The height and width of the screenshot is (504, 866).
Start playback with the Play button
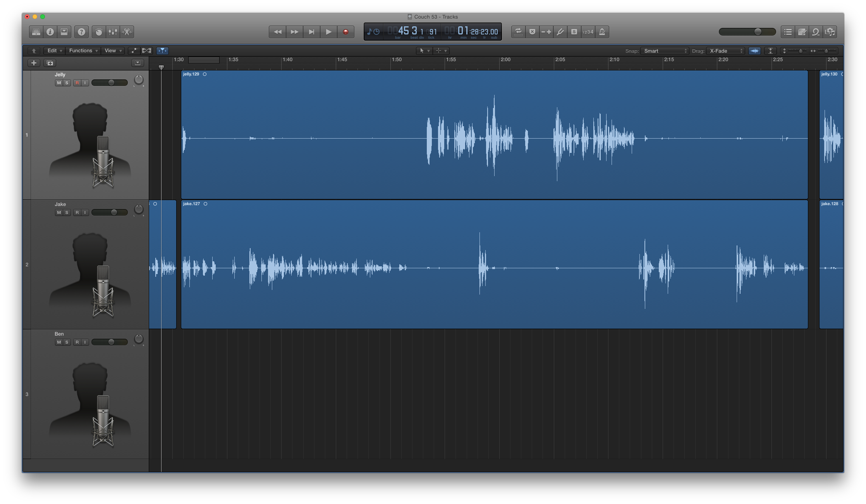(328, 32)
